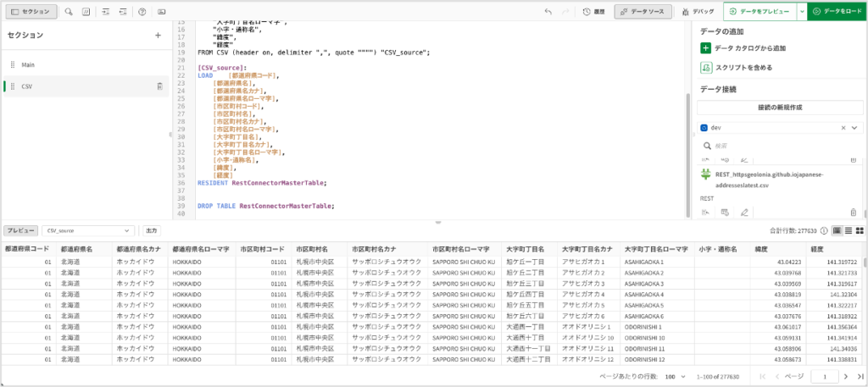The width and height of the screenshot is (868, 387).
Task: Indent the selected script lines
Action: tap(106, 12)
